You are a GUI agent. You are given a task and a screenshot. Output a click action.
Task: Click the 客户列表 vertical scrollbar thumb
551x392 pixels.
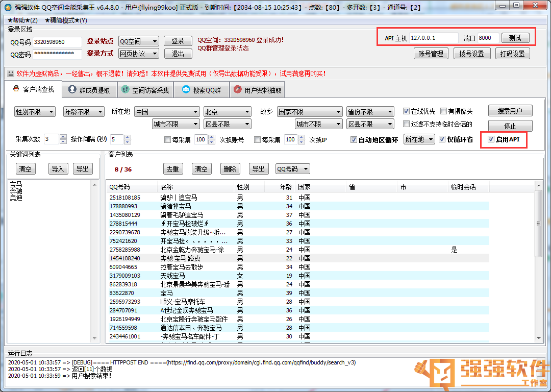coord(538,224)
